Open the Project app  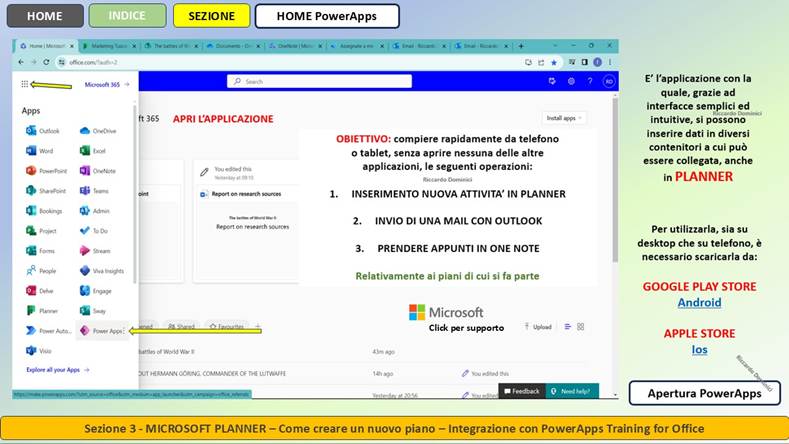tap(41, 231)
